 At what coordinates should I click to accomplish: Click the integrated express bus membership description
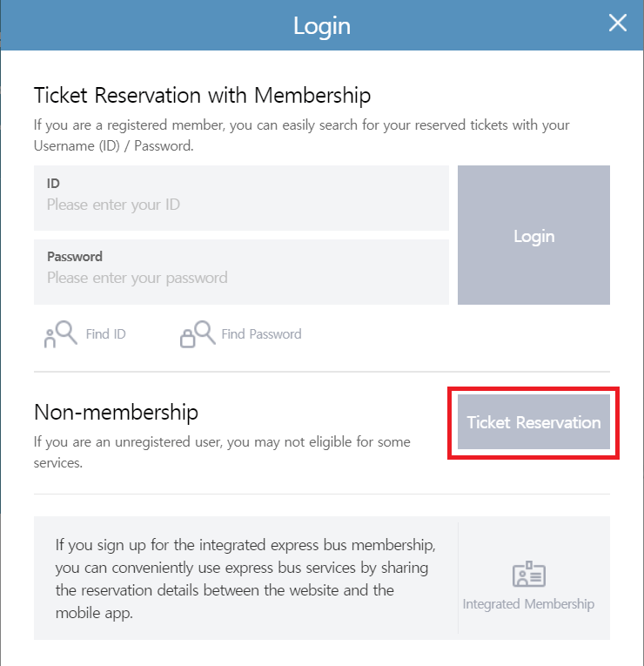244,579
